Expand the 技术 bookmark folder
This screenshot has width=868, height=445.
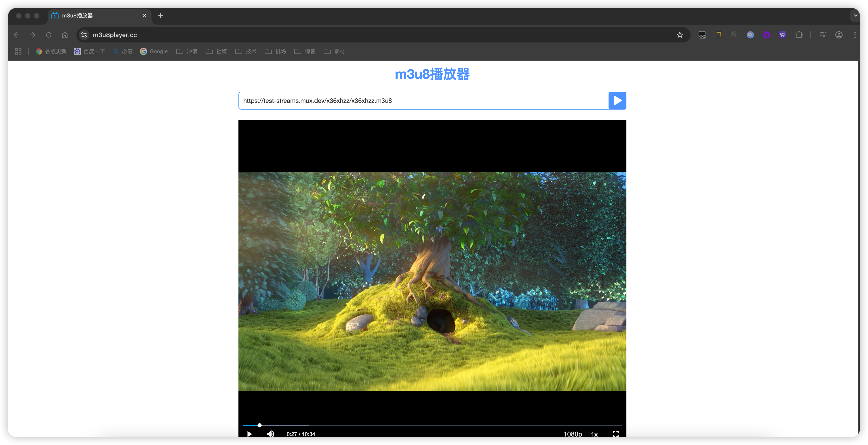click(x=246, y=51)
